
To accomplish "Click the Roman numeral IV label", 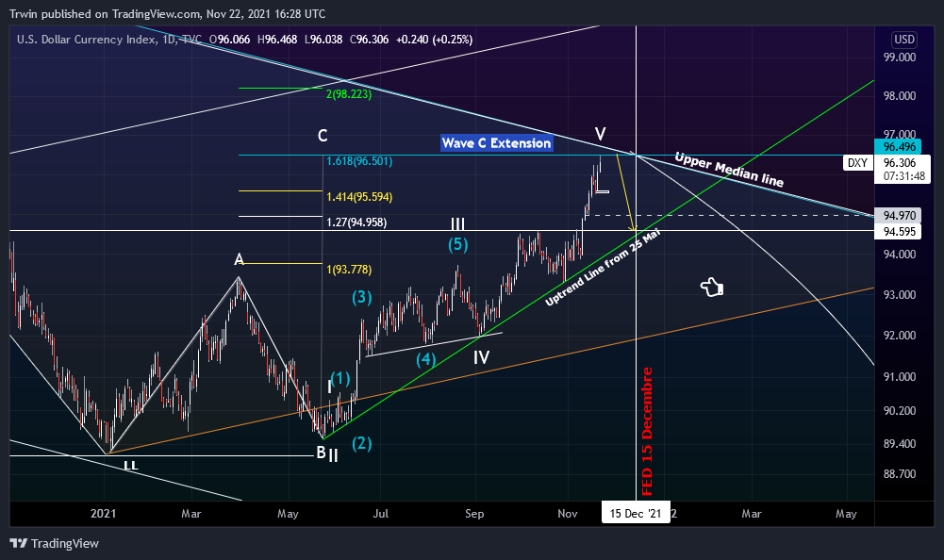I will [x=481, y=358].
